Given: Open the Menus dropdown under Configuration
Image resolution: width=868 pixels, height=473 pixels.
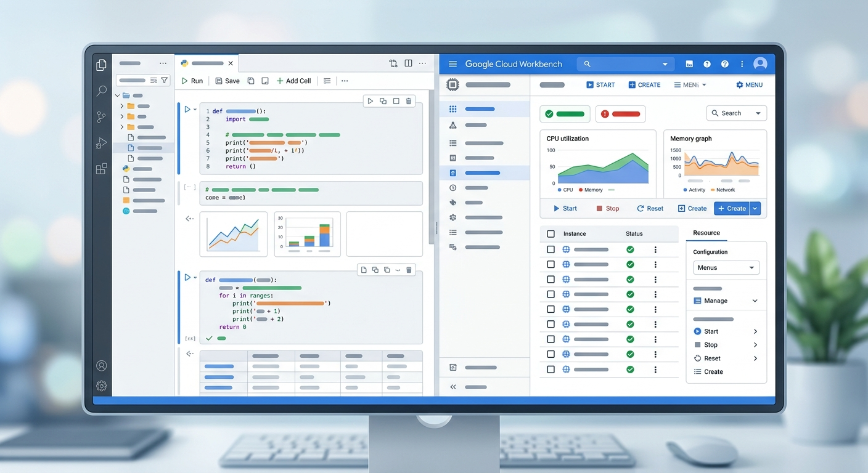Looking at the screenshot, I should (726, 268).
